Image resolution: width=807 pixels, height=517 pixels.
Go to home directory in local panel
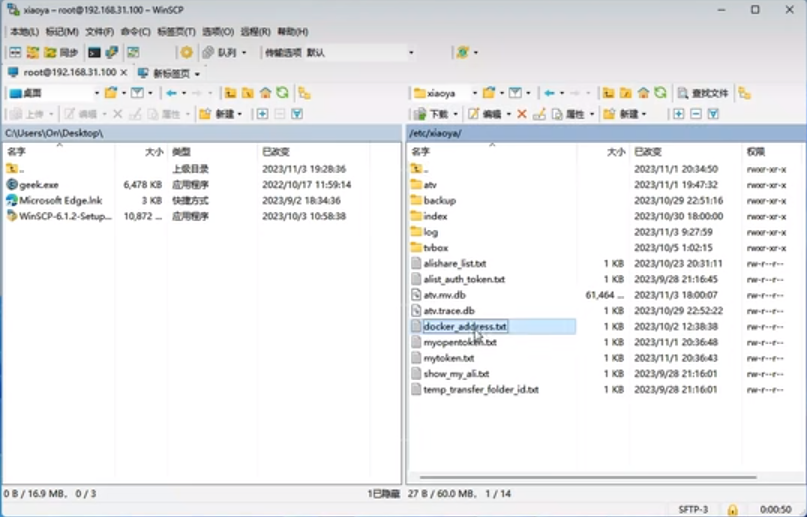265,93
